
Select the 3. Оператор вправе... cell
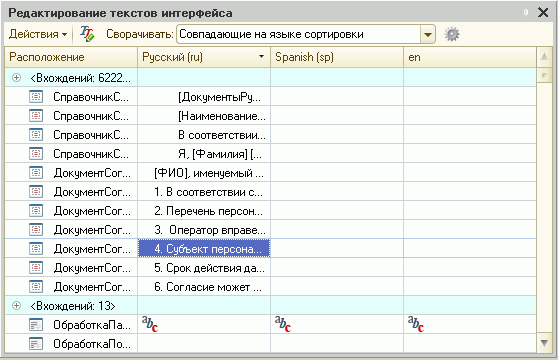pyautogui.click(x=204, y=230)
